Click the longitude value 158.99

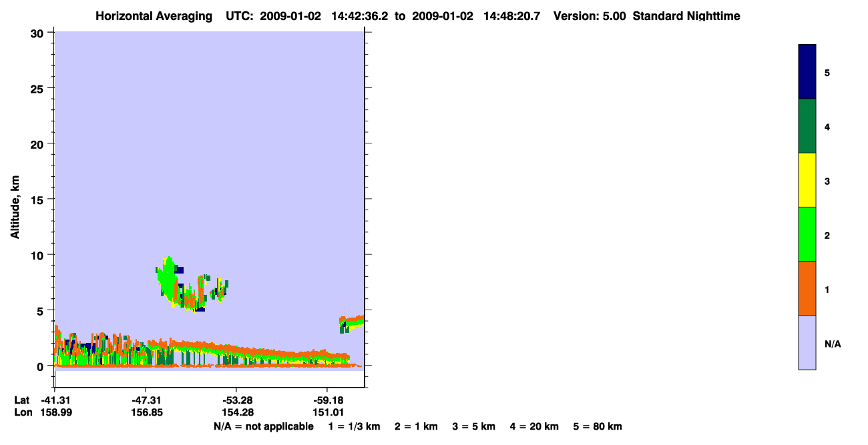[56, 412]
